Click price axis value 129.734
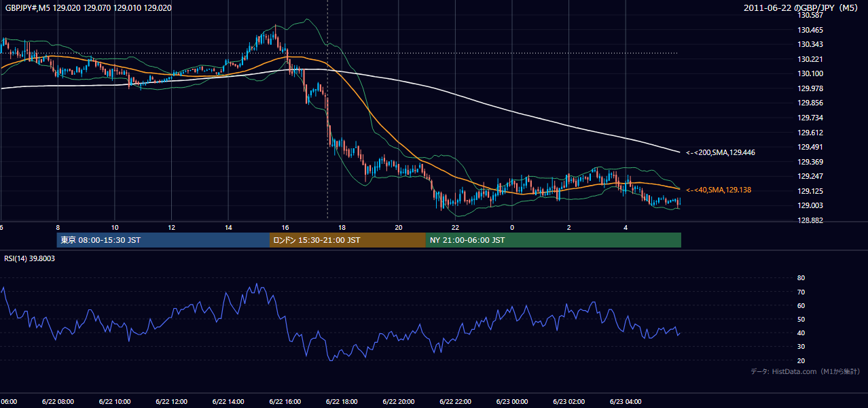868x408 pixels. click(x=810, y=118)
